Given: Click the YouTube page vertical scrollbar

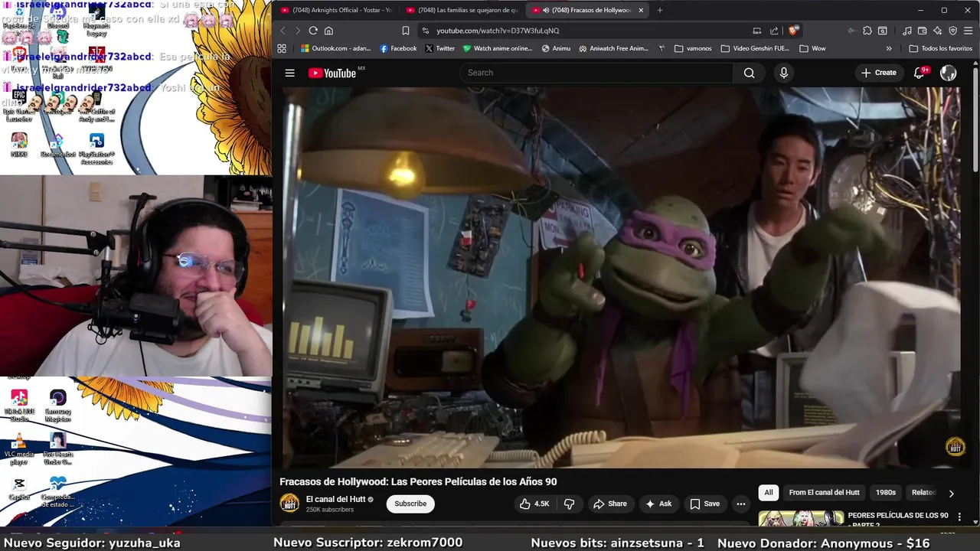Looking at the screenshot, I should coord(975,119).
